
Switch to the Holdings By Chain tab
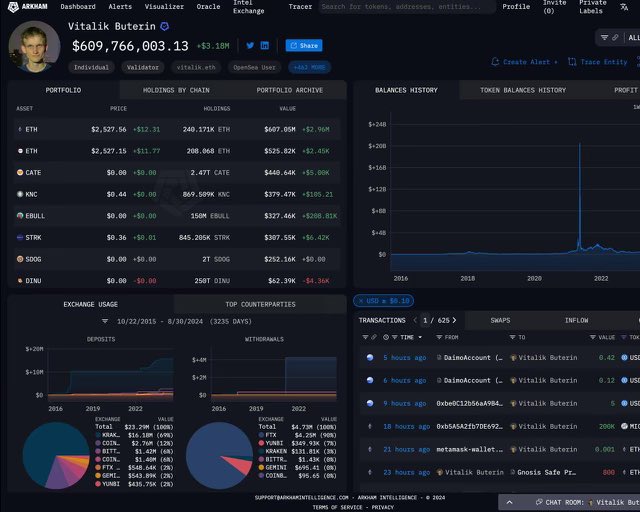coord(176,90)
